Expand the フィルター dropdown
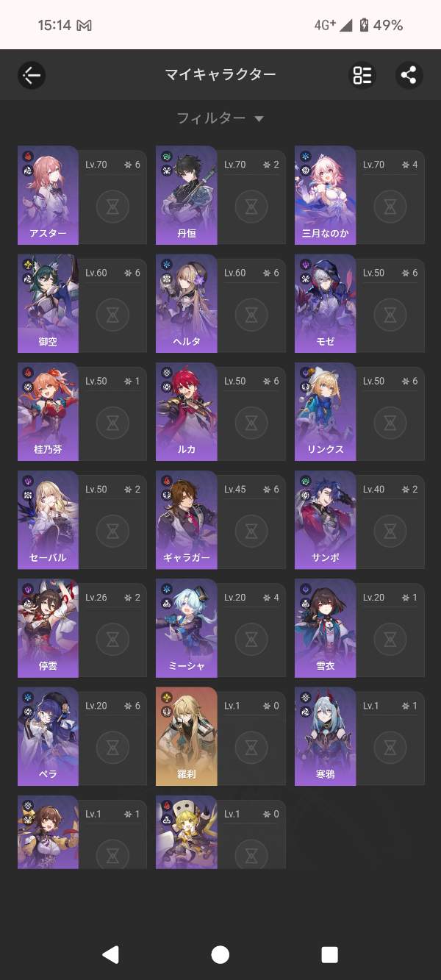 220,118
